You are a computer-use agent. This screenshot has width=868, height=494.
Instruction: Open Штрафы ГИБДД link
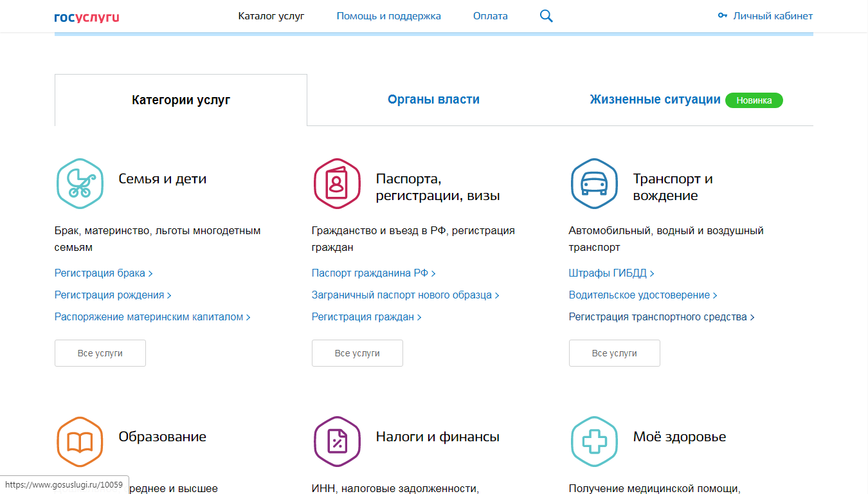(611, 273)
